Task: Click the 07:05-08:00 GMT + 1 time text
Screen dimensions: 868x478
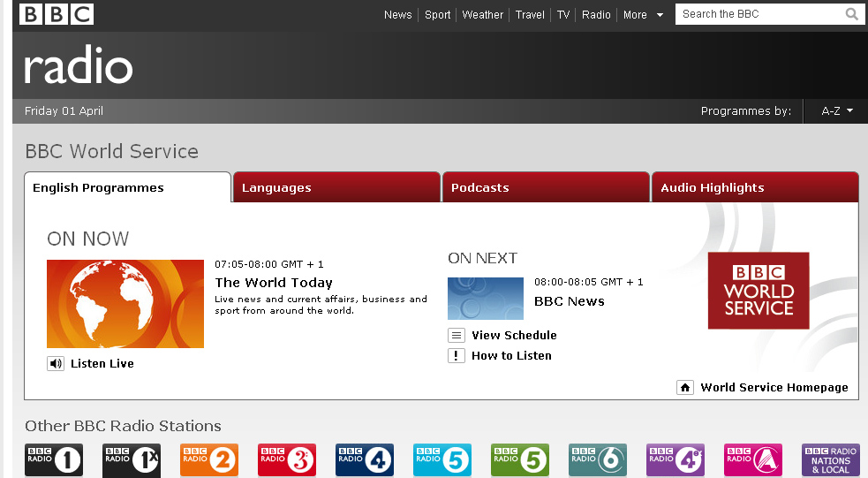Action: pos(269,264)
